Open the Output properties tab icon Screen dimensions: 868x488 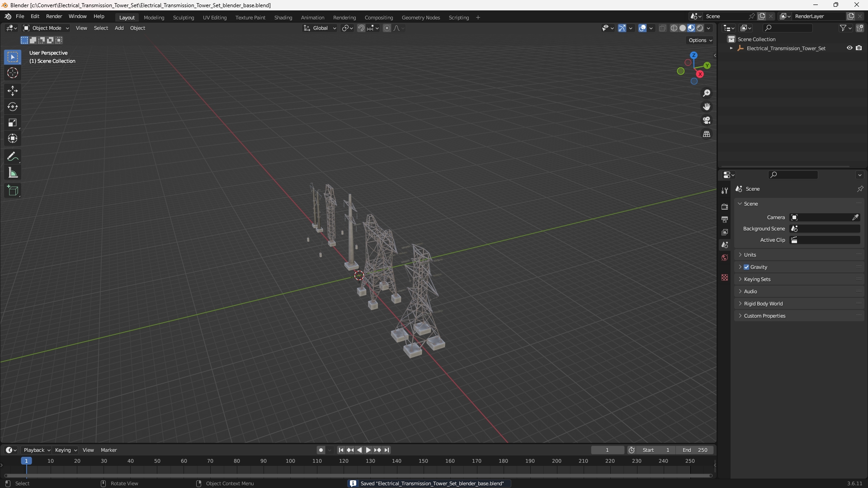tap(725, 219)
